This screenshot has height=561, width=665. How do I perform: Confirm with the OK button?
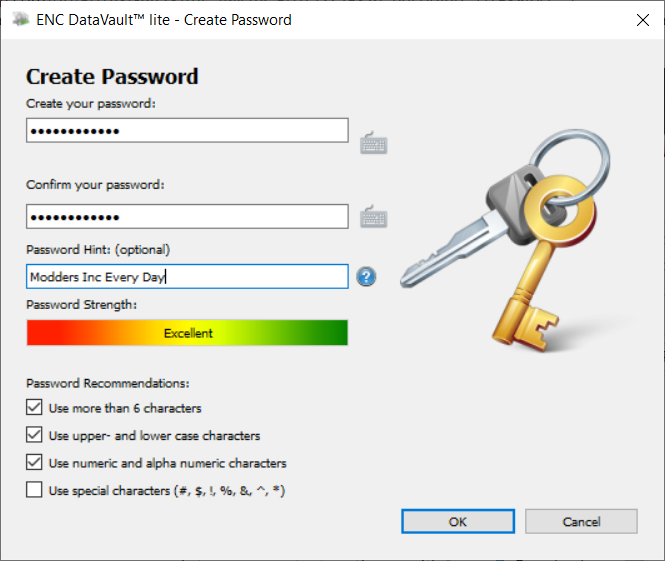pyautogui.click(x=458, y=521)
